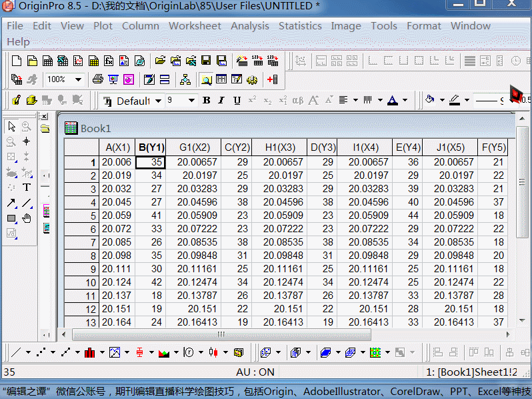
Task: Open the zoom level 100% dropdown
Action: [x=78, y=79]
